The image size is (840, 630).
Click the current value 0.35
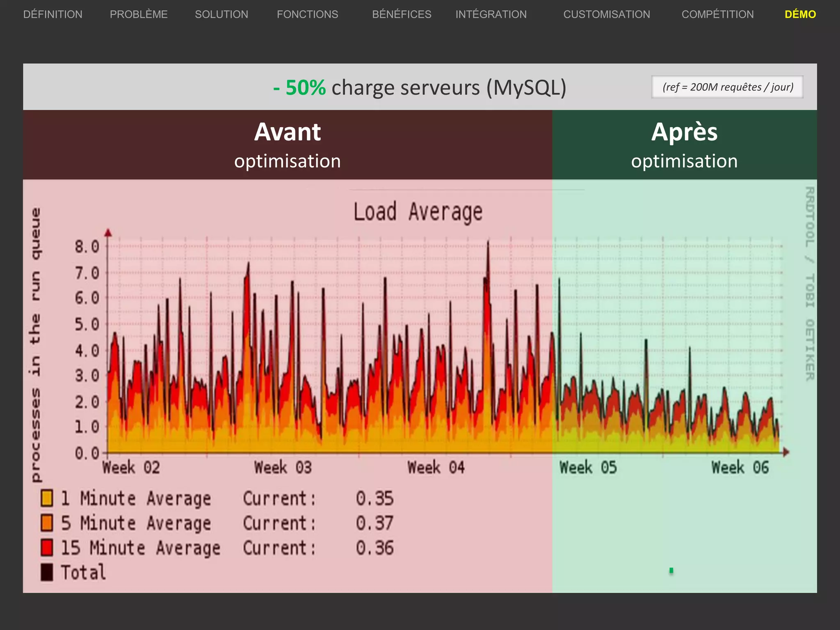click(x=374, y=499)
